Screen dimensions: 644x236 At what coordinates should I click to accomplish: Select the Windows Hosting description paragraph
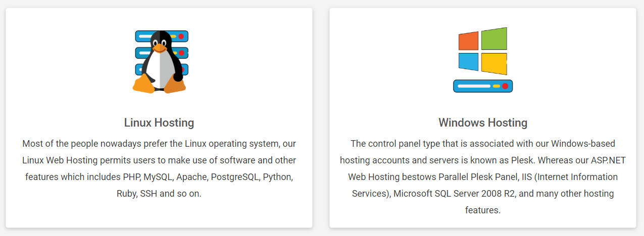tap(483, 177)
